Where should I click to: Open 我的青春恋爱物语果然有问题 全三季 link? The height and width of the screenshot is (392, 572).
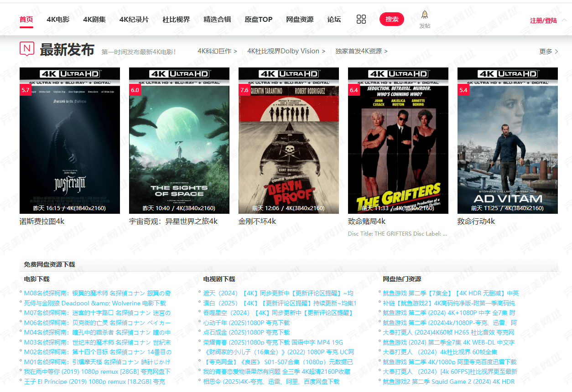click(x=277, y=371)
